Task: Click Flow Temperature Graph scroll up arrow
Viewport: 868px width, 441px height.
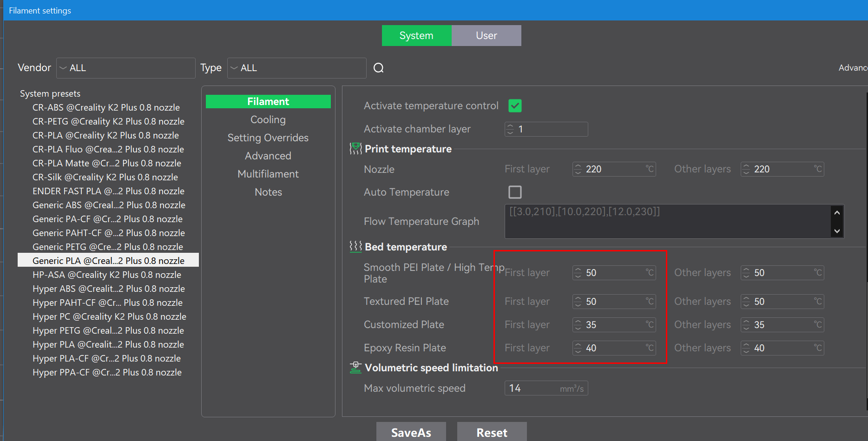Action: coord(837,212)
